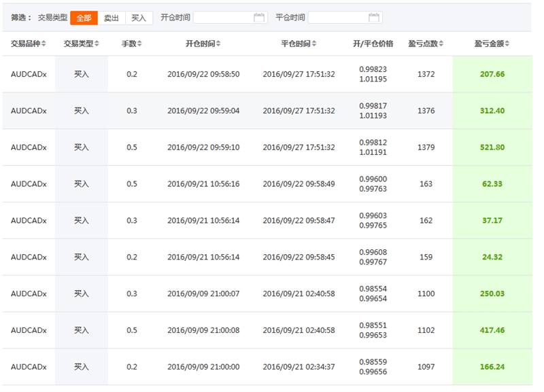Screen dimensions: 544x392
Task: Select profit amount 37.17
Action: tap(492, 220)
